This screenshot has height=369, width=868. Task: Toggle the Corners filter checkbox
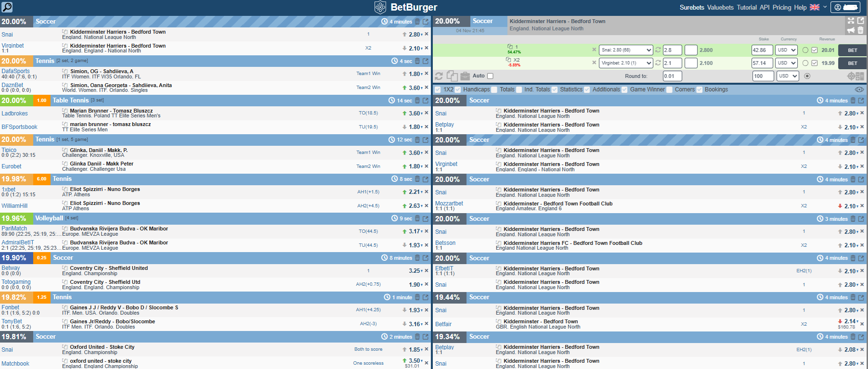pyautogui.click(x=670, y=89)
